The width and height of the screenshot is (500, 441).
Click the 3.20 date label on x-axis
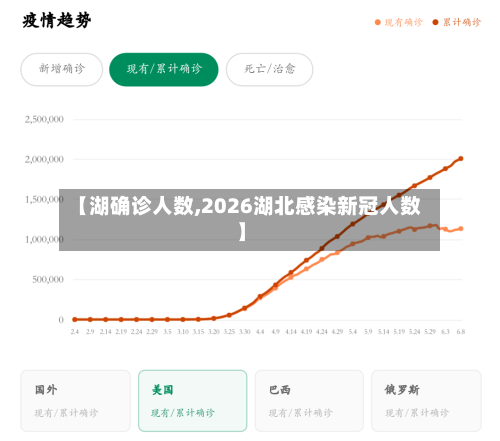214,332
